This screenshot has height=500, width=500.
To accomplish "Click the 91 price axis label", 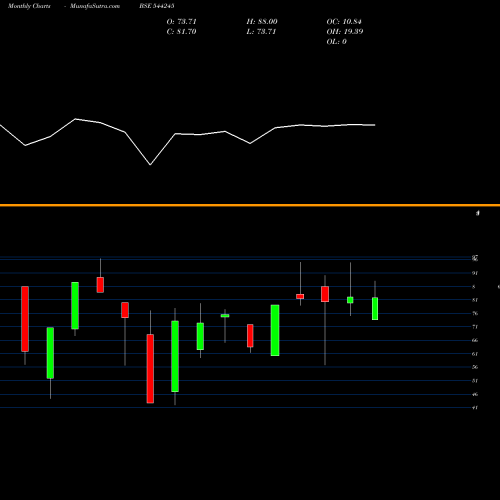I will [475, 273].
